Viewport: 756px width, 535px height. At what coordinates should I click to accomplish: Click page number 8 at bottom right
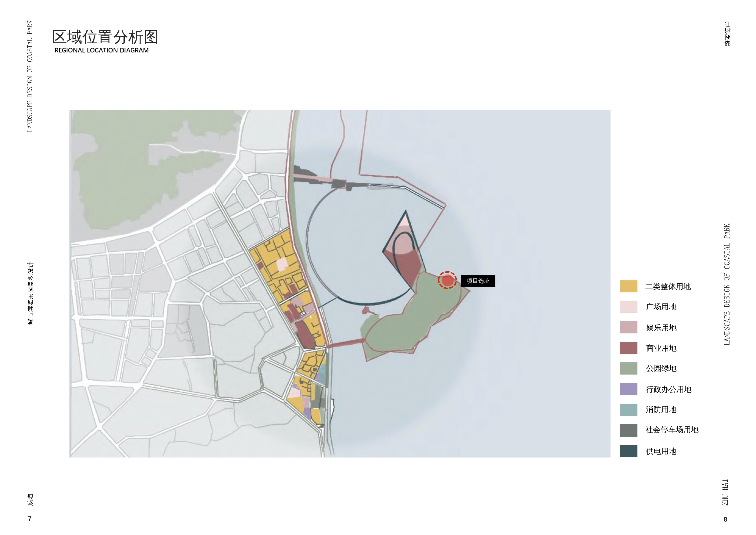(726, 519)
